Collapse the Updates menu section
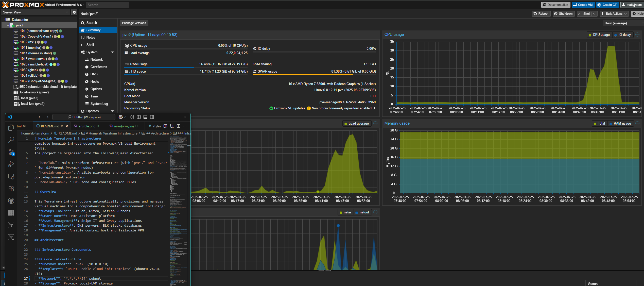 click(x=112, y=111)
